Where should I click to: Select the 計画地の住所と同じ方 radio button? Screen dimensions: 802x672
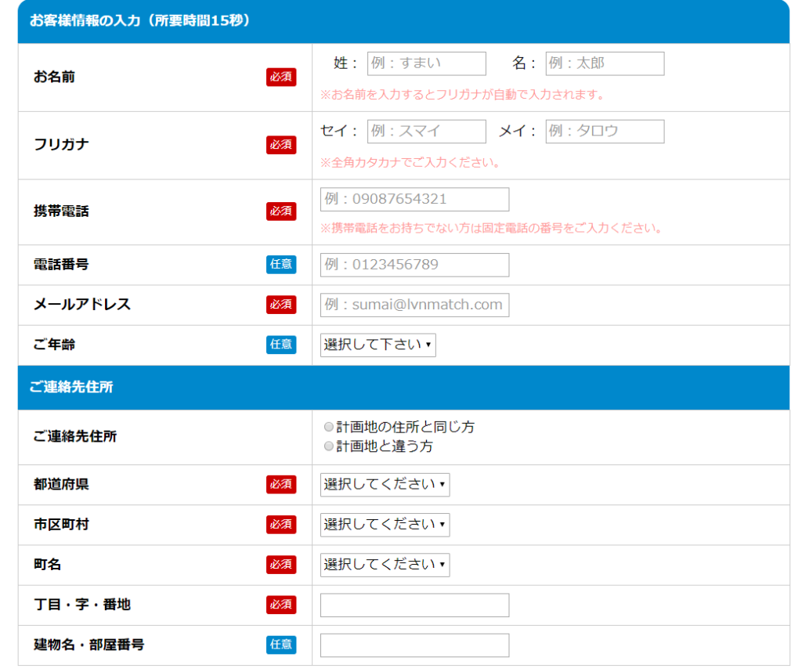(328, 427)
